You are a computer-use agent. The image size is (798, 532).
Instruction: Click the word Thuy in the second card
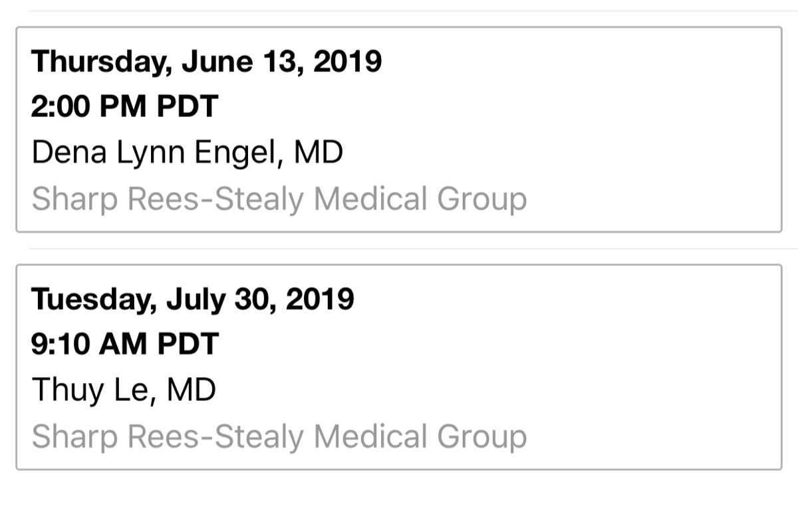(68, 390)
